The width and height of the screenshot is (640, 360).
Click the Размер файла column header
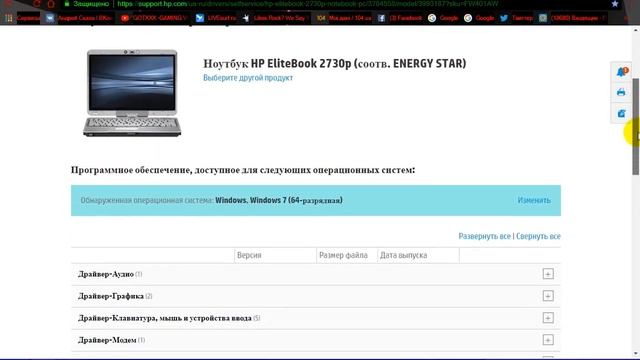pyautogui.click(x=343, y=255)
